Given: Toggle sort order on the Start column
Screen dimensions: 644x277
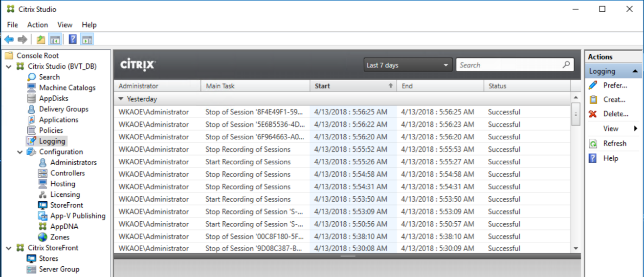Looking at the screenshot, I should (353, 86).
